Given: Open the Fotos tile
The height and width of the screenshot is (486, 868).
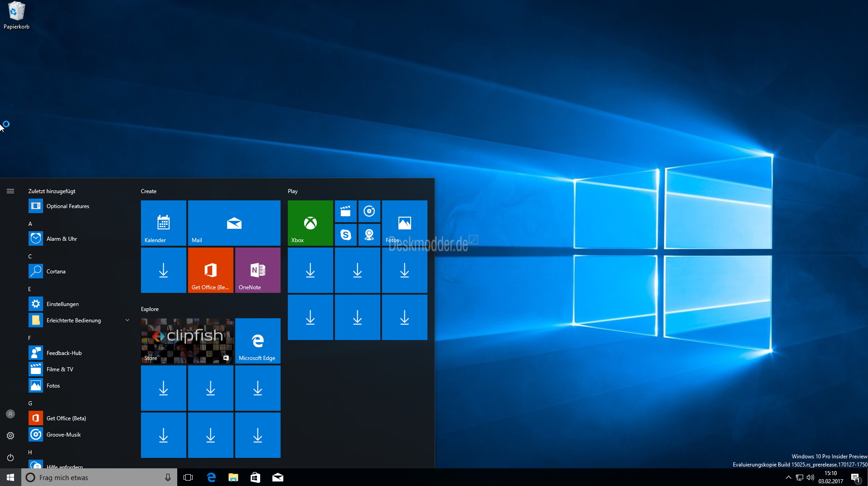Looking at the screenshot, I should click(x=405, y=223).
